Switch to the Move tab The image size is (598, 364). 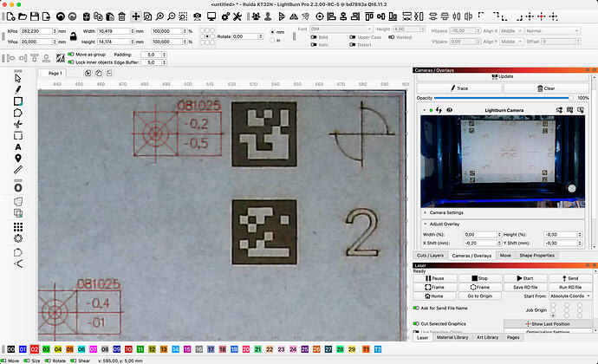(505, 256)
